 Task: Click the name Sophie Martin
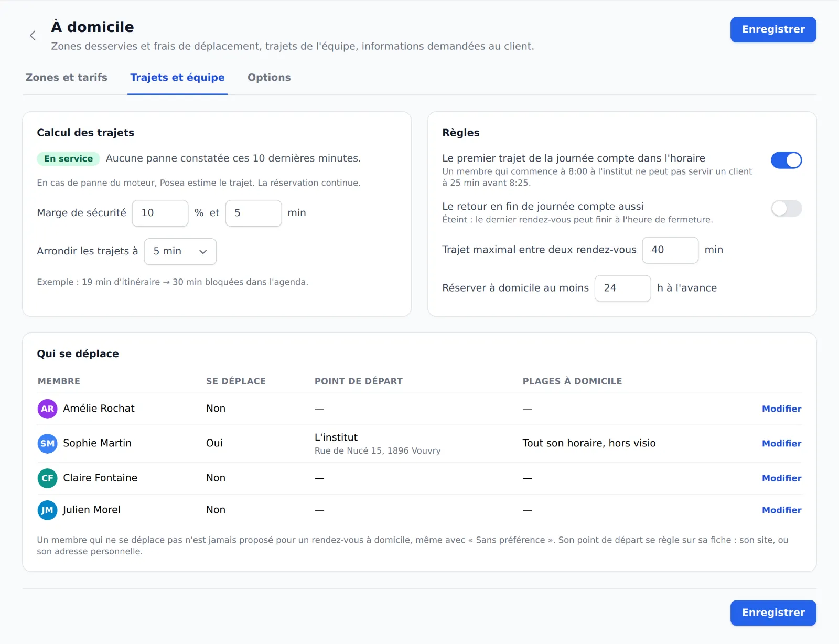pos(97,444)
